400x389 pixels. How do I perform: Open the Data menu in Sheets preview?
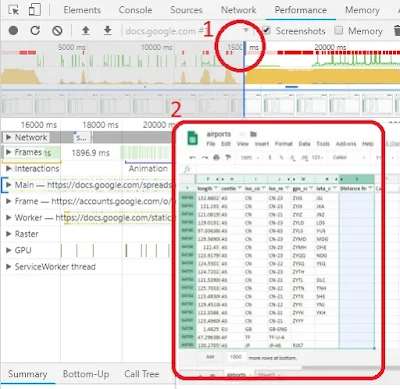click(x=304, y=144)
